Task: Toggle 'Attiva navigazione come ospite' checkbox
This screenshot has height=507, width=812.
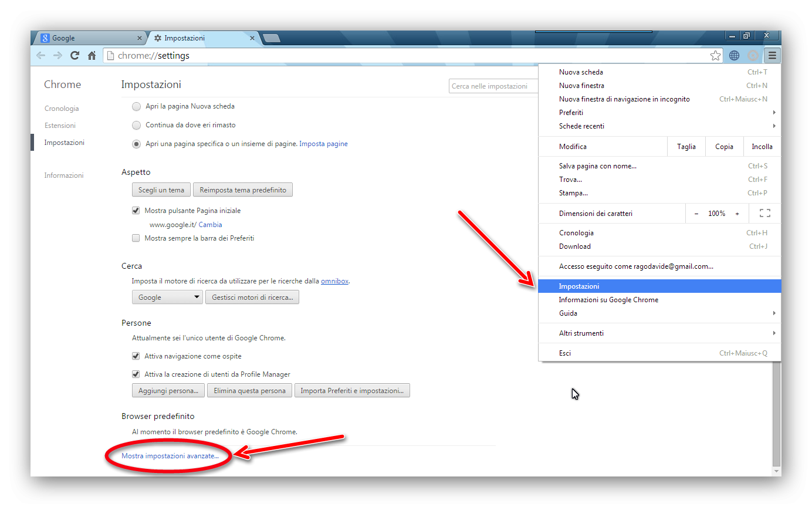Action: click(136, 356)
